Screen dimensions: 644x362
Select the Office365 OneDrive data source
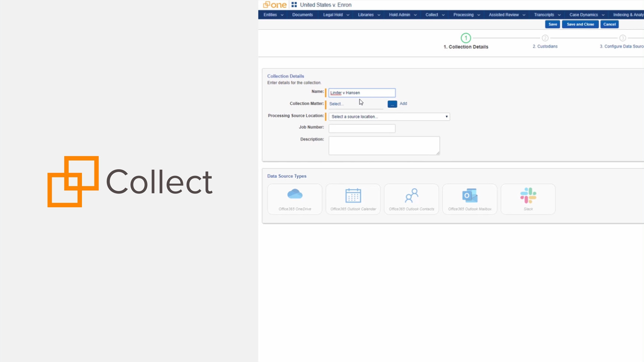(294, 199)
